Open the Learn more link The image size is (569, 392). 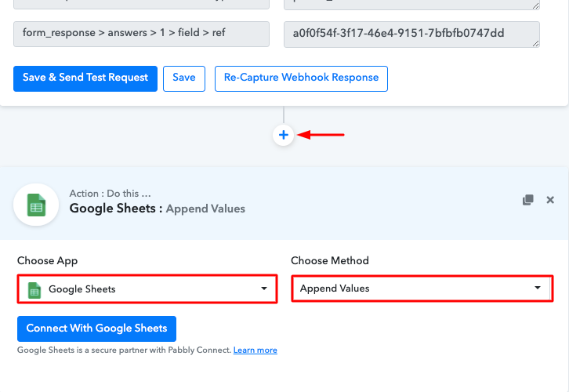coord(255,350)
